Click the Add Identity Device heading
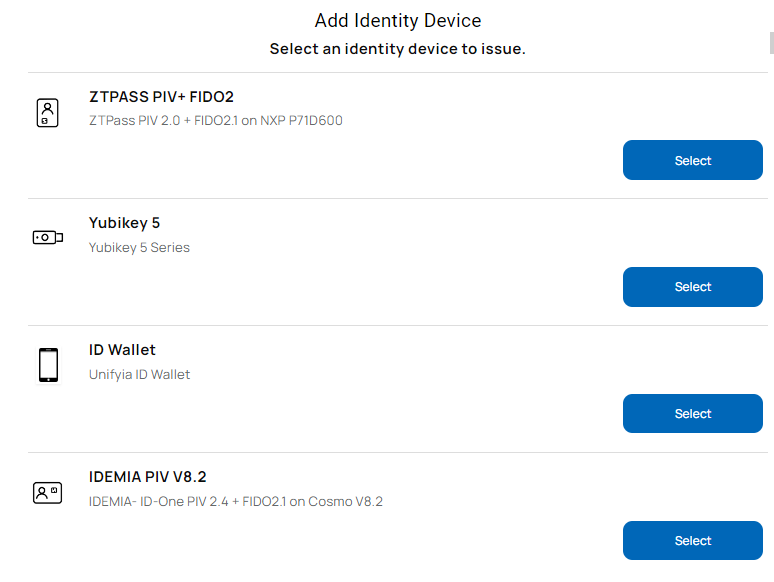This screenshot has height=582, width=774. pos(397,21)
